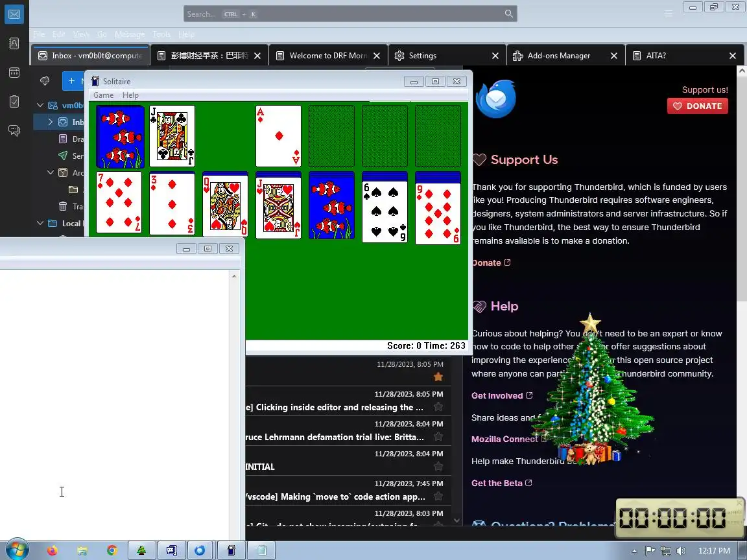Open Thunderbird Tools menu
The image size is (747, 560).
point(161,34)
